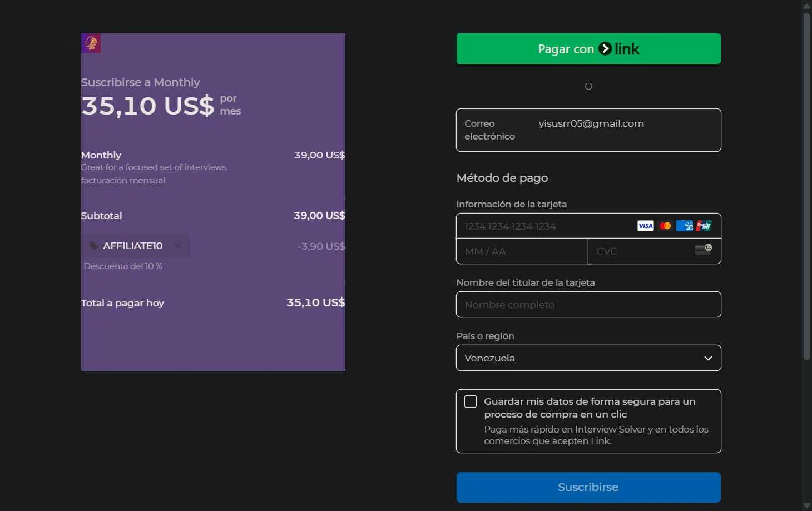
Task: Click the Suscribirse a Monthly heading
Action: pyautogui.click(x=140, y=82)
